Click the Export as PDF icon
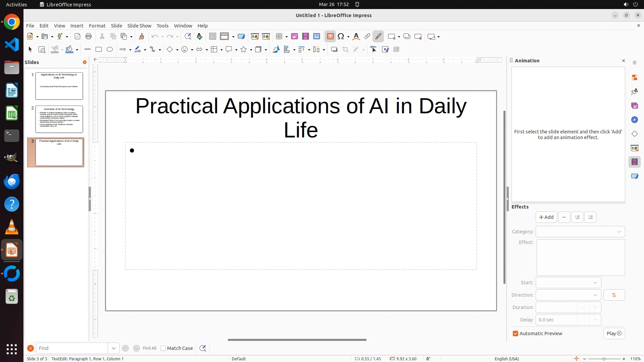Viewport: 644px width, 362px height. (x=77, y=37)
